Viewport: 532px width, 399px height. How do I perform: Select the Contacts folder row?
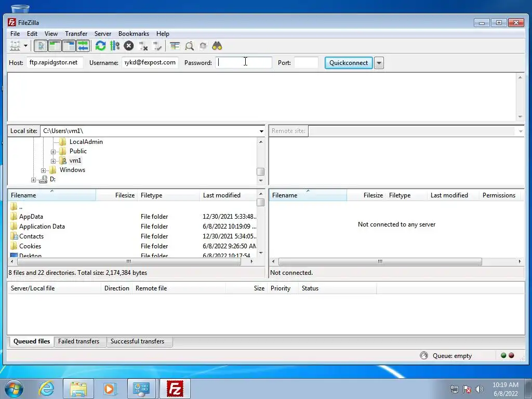tap(132, 236)
